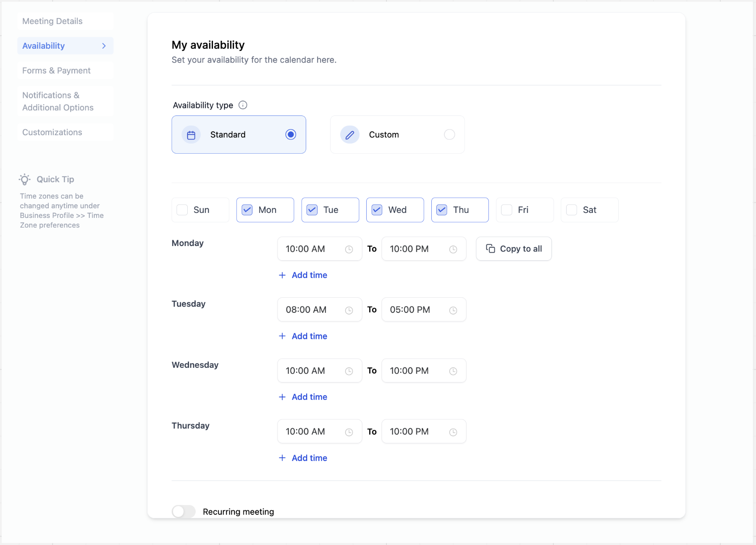Turn on the Recurring meeting toggle
Screen dimensions: 756x545
[184, 511]
